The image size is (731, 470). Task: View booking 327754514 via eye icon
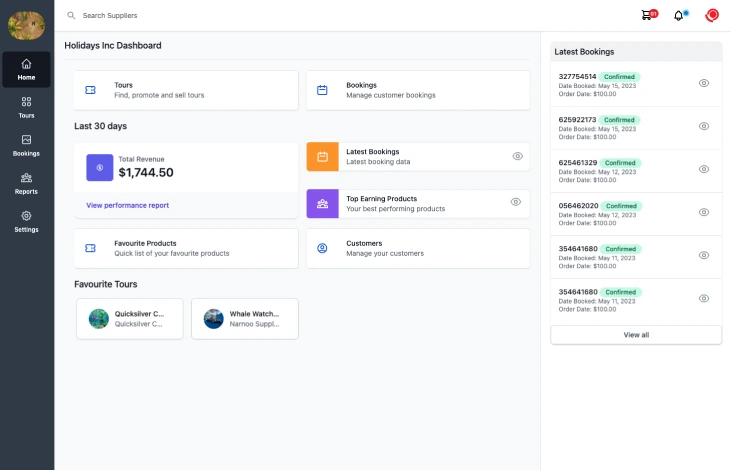pos(704,83)
